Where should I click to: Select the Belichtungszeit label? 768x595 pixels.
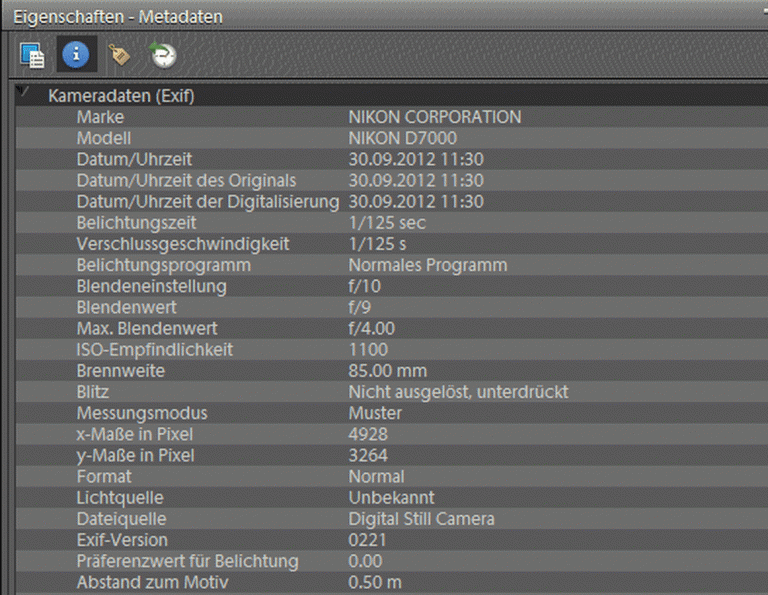tap(137, 223)
